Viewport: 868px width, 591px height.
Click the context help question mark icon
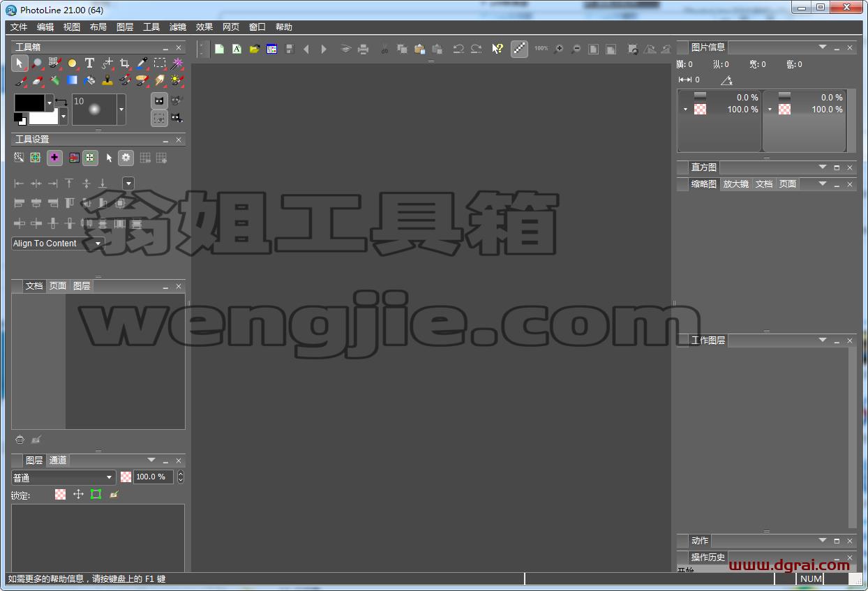497,49
